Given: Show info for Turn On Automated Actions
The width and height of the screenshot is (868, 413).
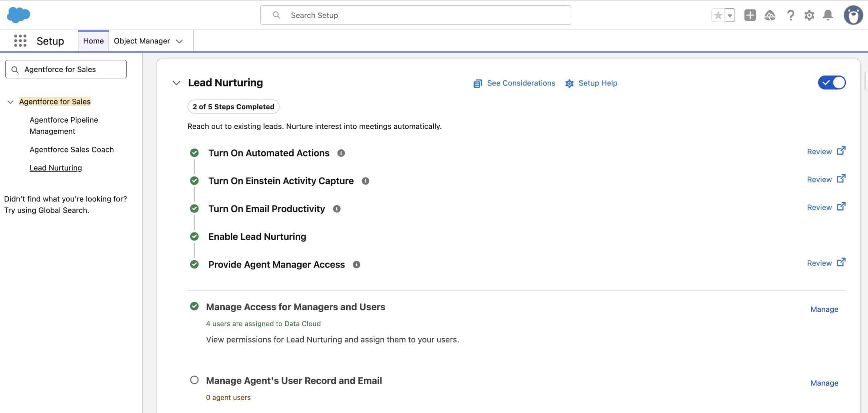Looking at the screenshot, I should 341,153.
